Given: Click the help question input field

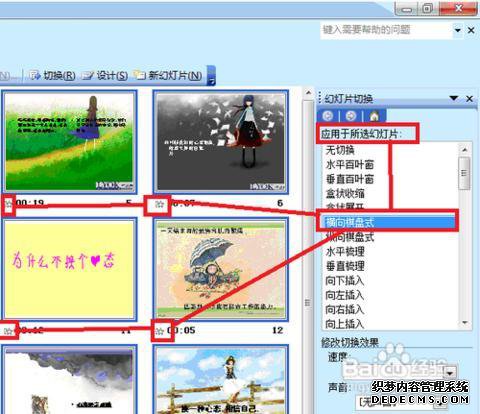Looking at the screenshot, I should click(x=386, y=30).
